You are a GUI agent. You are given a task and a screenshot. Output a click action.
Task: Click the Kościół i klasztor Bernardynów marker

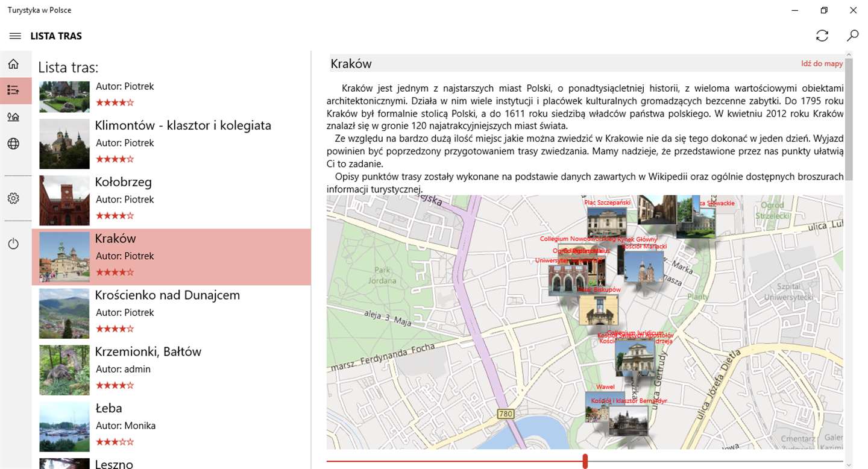628,420
